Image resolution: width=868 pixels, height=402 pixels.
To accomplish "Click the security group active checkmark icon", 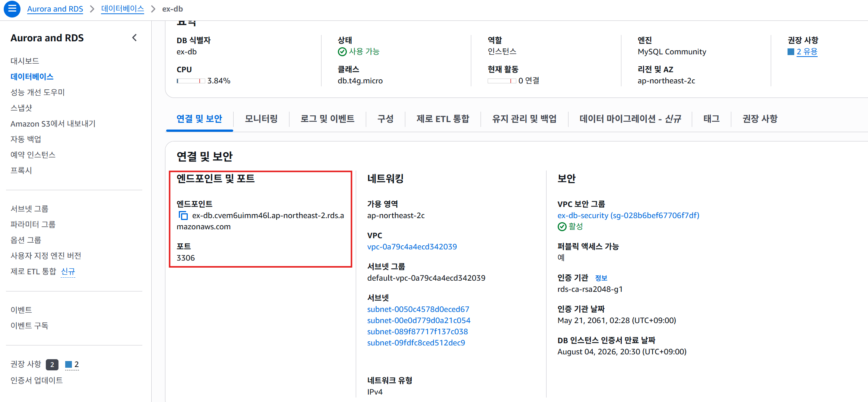I will [562, 227].
